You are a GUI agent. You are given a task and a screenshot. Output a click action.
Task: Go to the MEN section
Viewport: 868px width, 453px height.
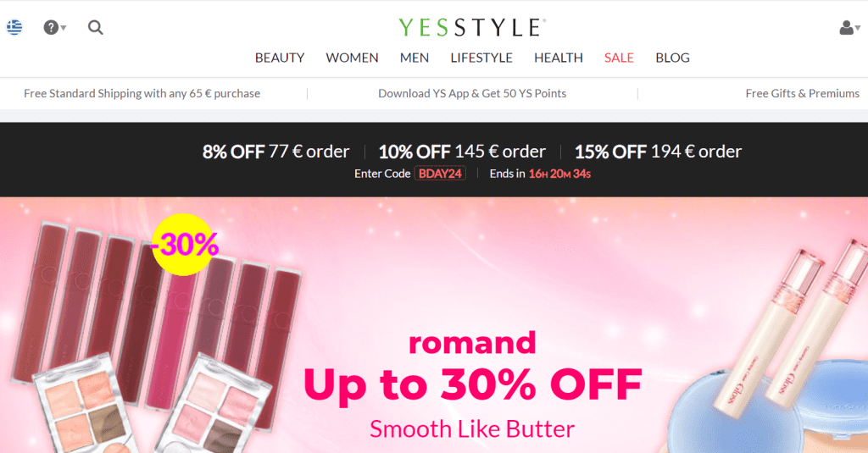pos(414,58)
